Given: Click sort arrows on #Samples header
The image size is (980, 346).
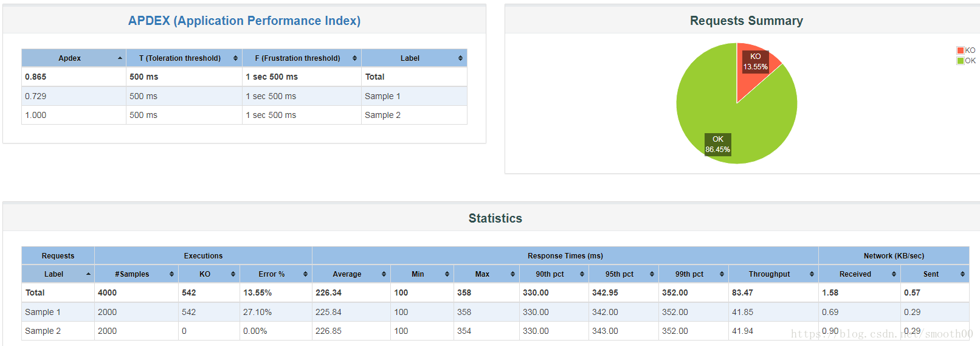Looking at the screenshot, I should point(171,274).
